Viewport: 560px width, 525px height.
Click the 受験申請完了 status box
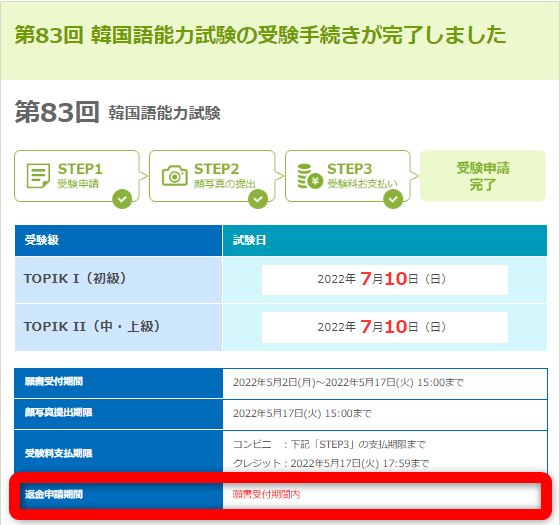pos(483,176)
